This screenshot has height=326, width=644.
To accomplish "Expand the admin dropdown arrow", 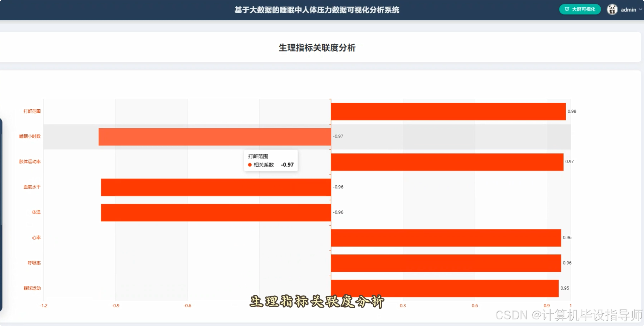I will click(641, 10).
